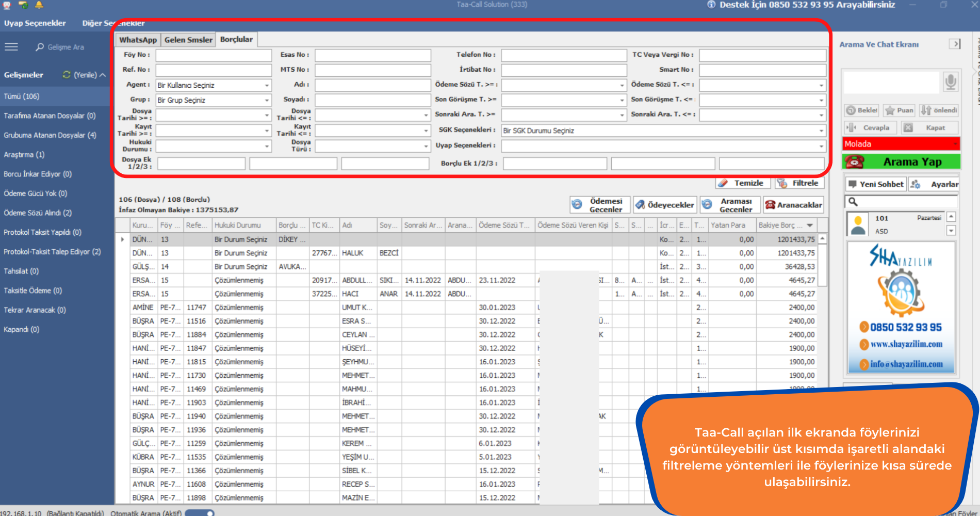Screen dimensions: 980x516
Task: Open the red Molada status dropdown
Action: 955,144
